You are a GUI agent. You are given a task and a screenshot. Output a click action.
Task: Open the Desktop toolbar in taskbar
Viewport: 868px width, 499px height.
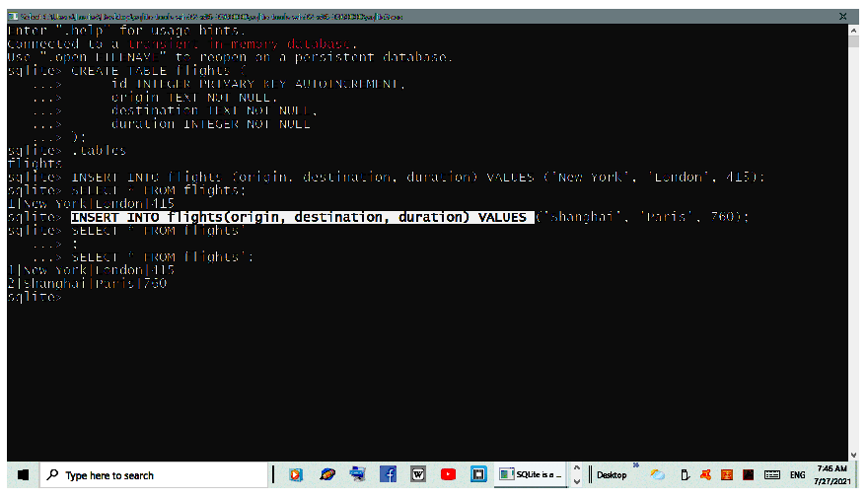coord(612,475)
